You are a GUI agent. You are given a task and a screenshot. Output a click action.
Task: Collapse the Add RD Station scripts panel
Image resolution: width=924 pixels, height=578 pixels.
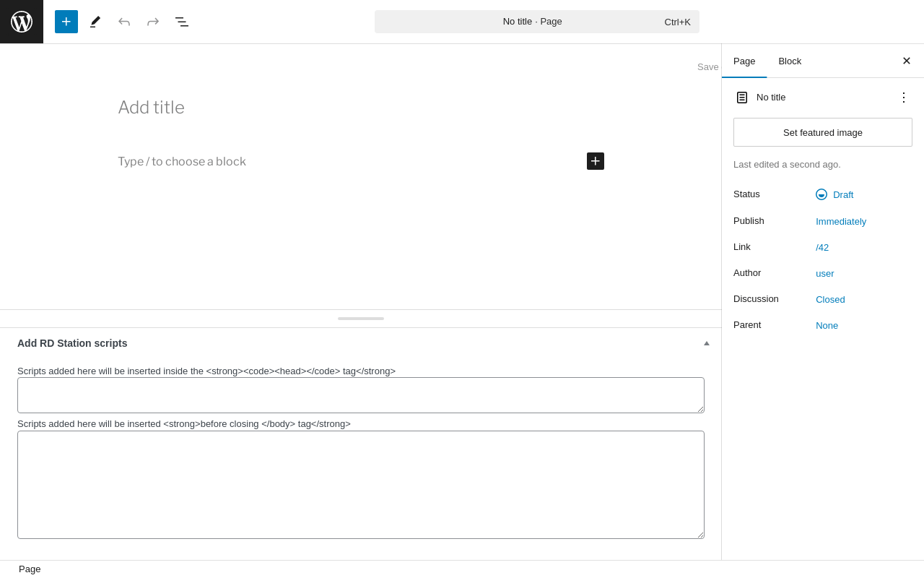[x=707, y=343]
